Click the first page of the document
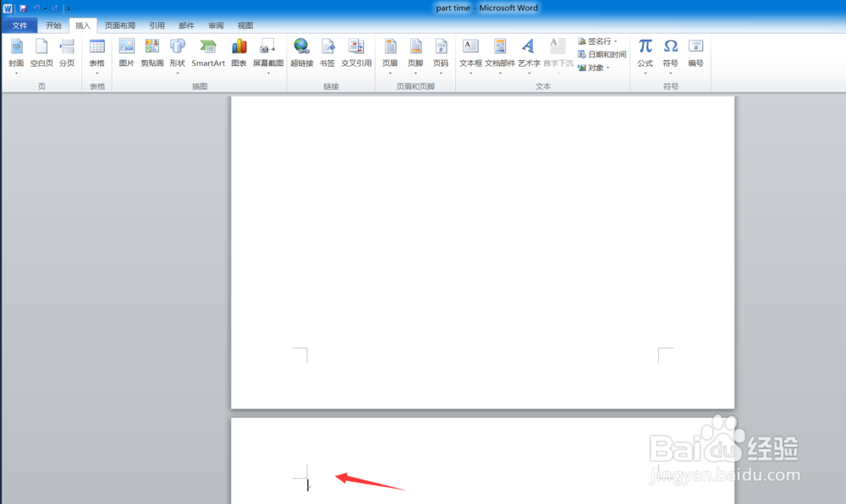The image size is (846, 504). tap(483, 252)
